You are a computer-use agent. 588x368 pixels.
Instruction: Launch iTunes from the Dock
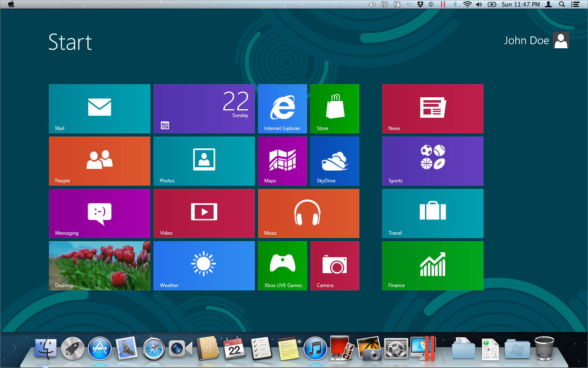(315, 349)
